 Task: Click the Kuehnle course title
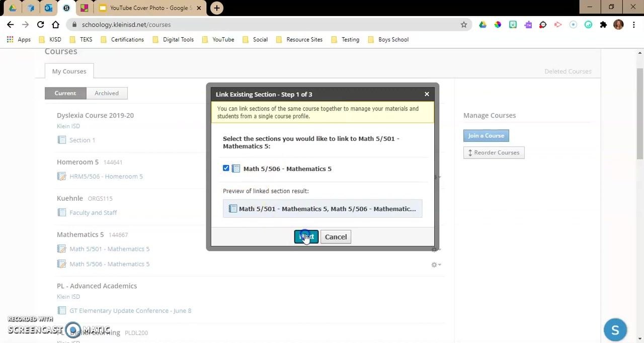[x=69, y=198]
